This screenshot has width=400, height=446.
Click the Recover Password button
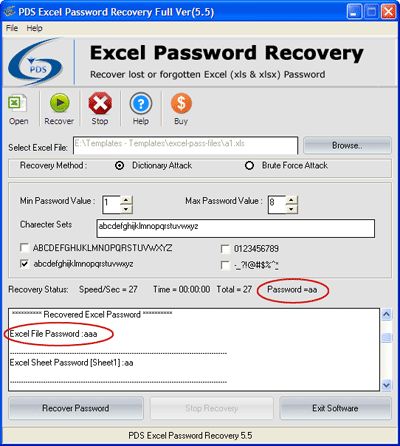(x=76, y=408)
